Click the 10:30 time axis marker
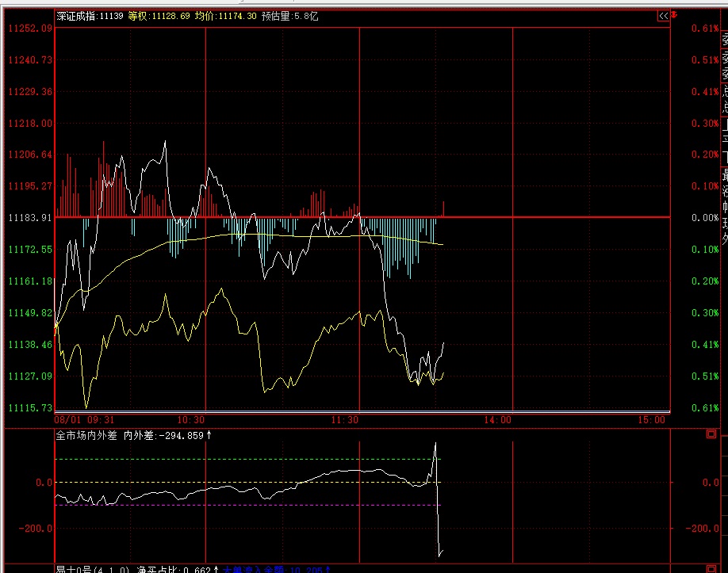 (191, 420)
